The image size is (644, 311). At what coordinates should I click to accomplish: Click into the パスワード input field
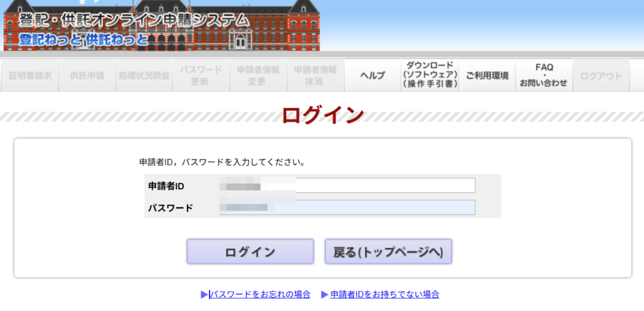pyautogui.click(x=347, y=207)
